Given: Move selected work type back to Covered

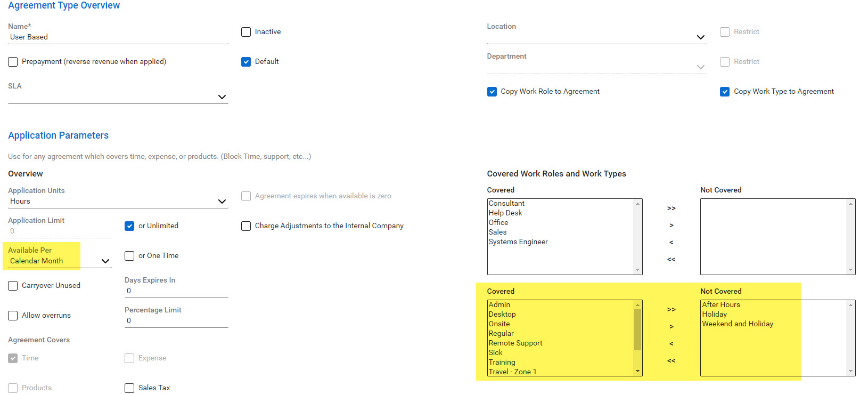Looking at the screenshot, I should coord(672,344).
